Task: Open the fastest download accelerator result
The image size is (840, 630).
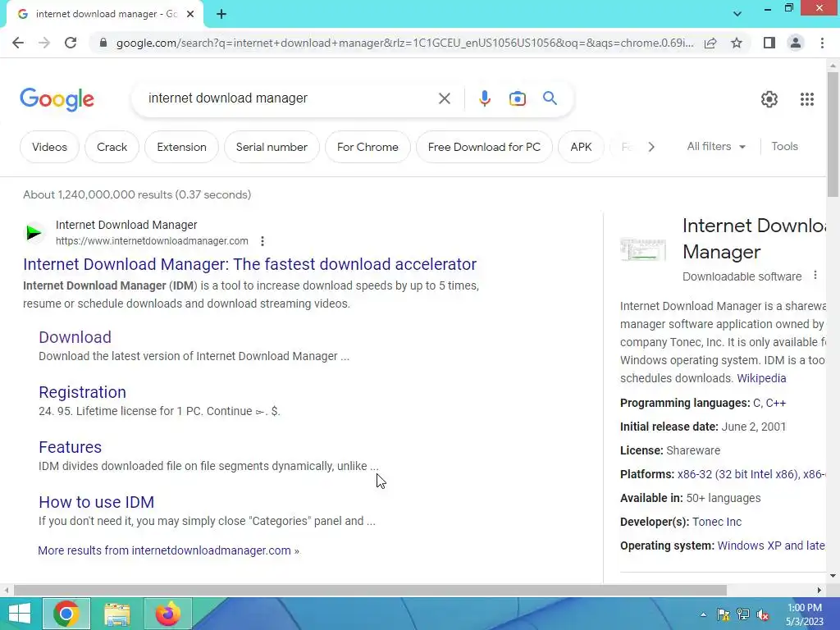Action: [x=249, y=264]
